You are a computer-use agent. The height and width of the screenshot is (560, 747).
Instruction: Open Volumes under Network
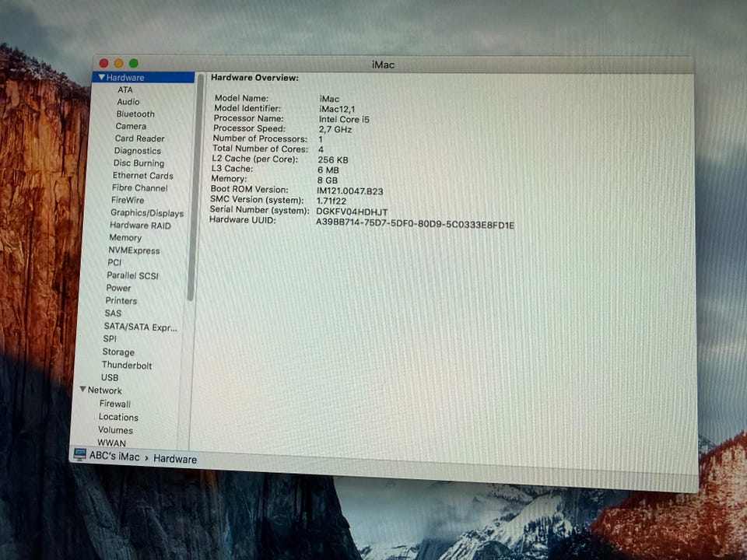tap(115, 430)
